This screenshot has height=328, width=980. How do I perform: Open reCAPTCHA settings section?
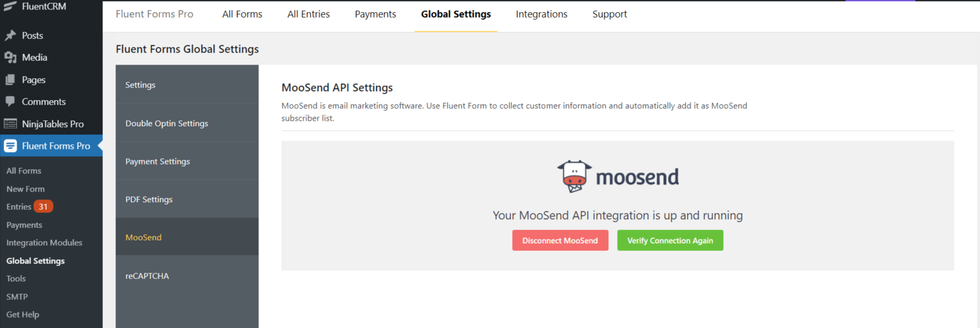187,275
